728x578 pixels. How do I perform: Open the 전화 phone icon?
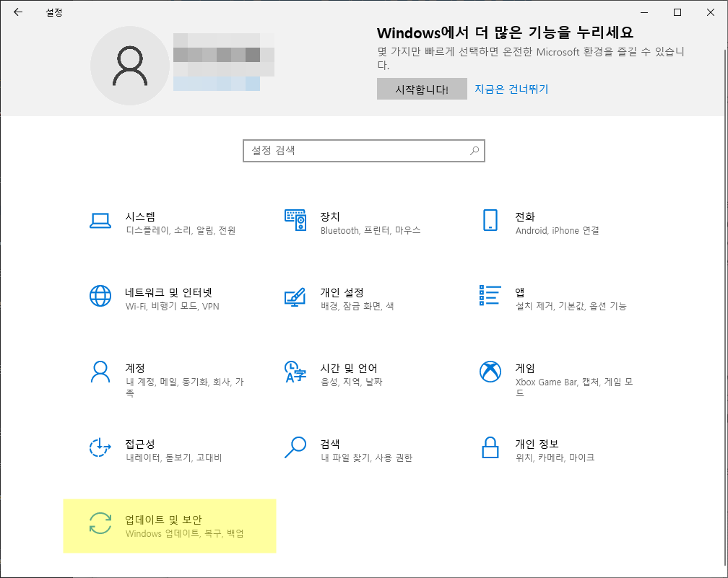490,220
